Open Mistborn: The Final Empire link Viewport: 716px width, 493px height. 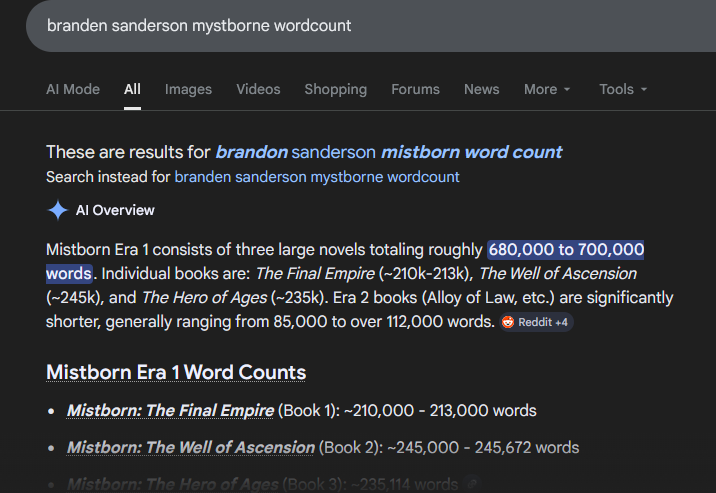point(170,410)
